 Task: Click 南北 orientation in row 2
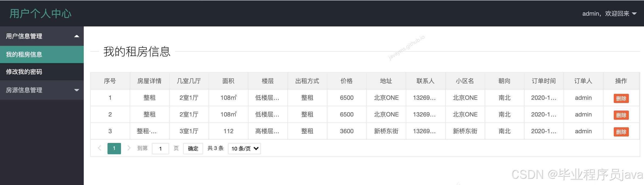[504, 114]
